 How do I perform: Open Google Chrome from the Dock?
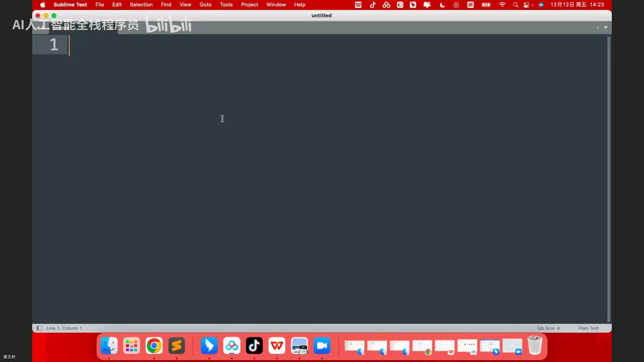tap(154, 346)
